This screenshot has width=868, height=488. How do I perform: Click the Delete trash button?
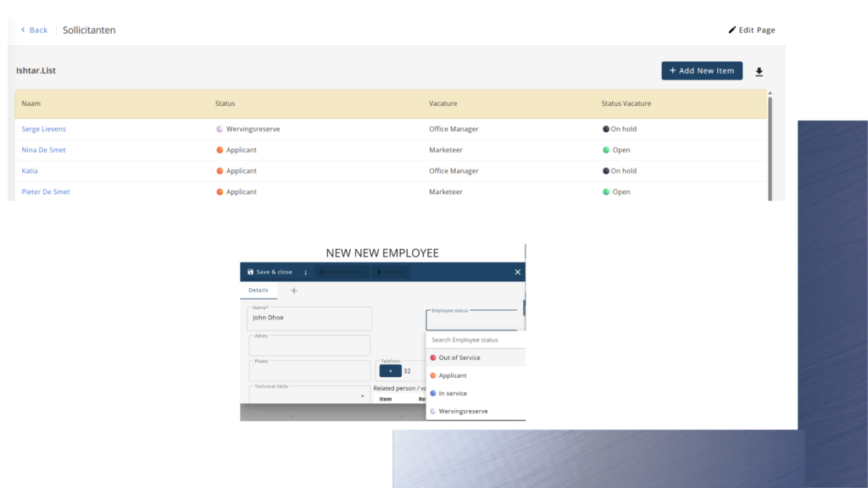click(391, 272)
